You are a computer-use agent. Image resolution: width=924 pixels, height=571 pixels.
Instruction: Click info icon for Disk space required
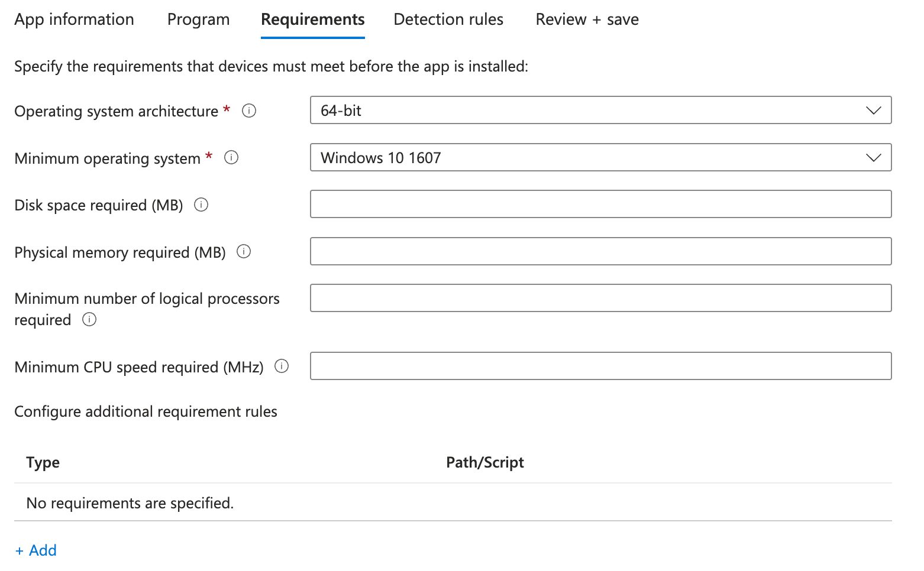tap(201, 205)
